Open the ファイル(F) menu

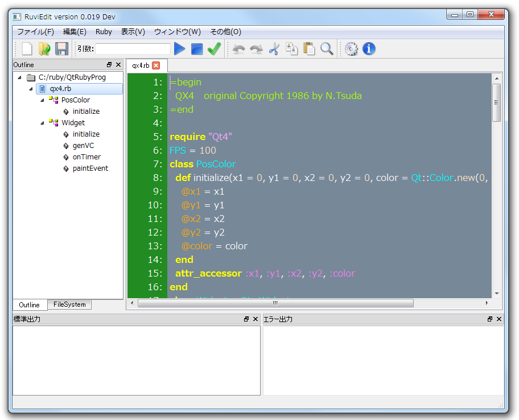pyautogui.click(x=35, y=32)
